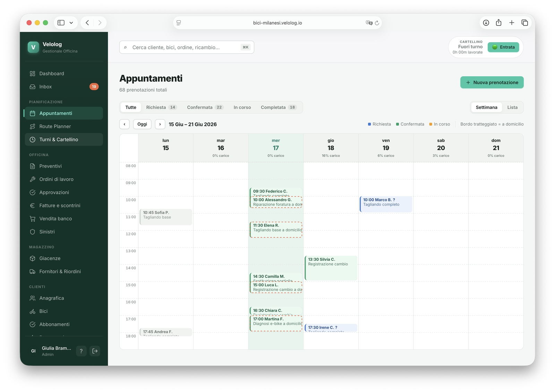Open Route Planner icon
Viewport: 555px width, 392px height.
pyautogui.click(x=32, y=127)
